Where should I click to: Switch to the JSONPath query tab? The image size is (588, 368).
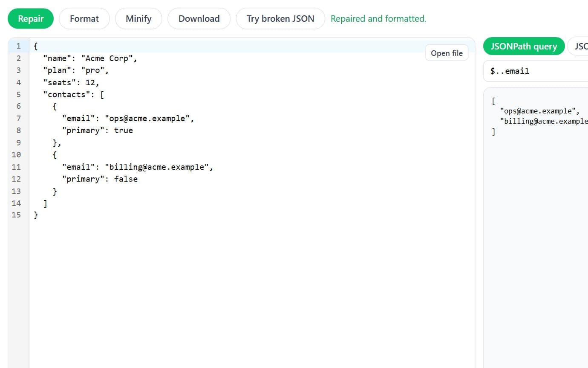[x=524, y=46]
